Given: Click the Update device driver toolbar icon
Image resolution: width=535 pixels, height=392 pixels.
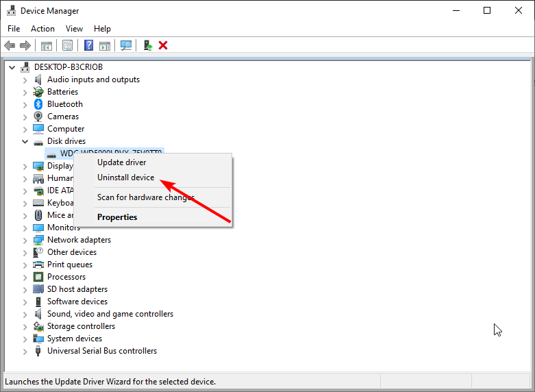Looking at the screenshot, I should (147, 45).
